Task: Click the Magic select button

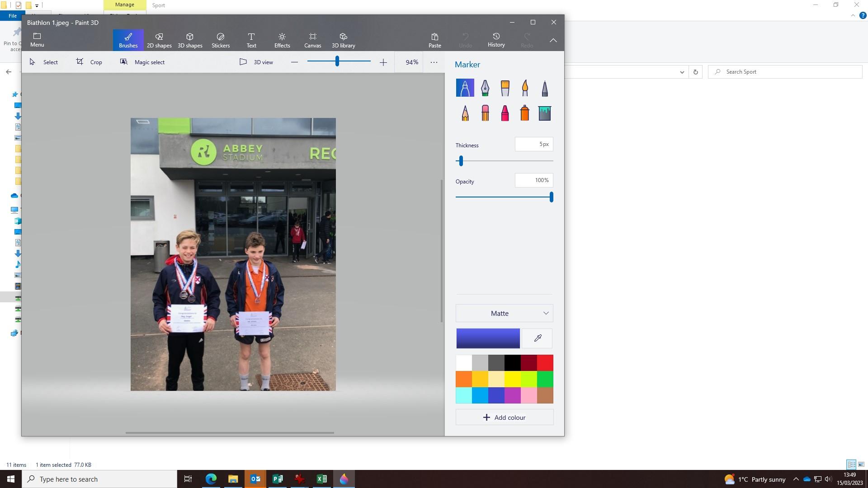Action: (x=142, y=62)
